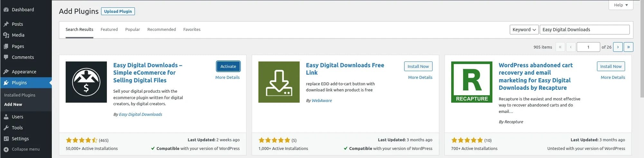The width and height of the screenshot is (644, 158).
Task: Open Recapture plugin logo thumbnail
Action: pyautogui.click(x=472, y=82)
